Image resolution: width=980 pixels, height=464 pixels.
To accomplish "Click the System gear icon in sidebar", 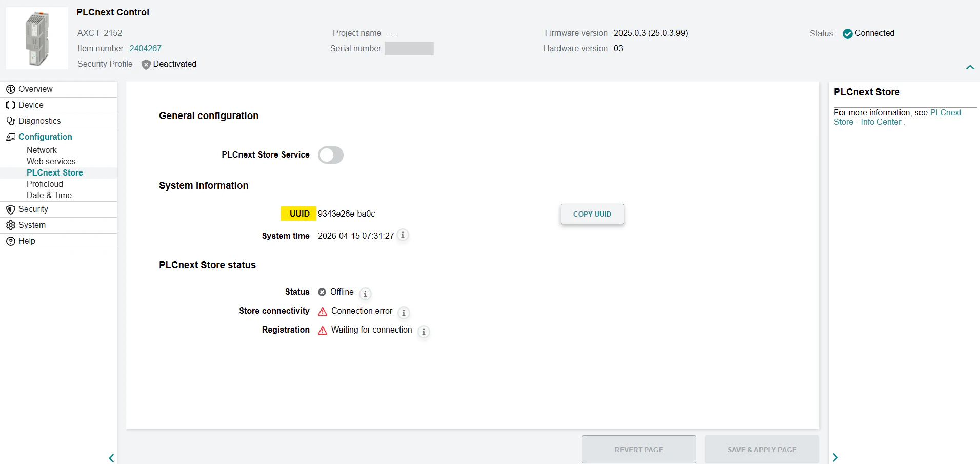I will [10, 225].
